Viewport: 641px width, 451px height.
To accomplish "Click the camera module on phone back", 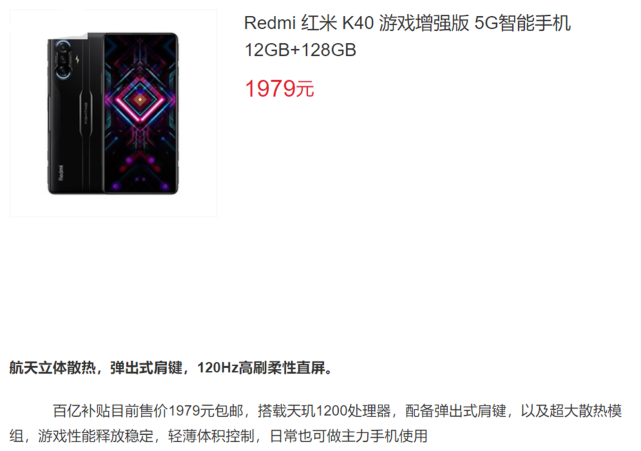I will pyautogui.click(x=63, y=59).
